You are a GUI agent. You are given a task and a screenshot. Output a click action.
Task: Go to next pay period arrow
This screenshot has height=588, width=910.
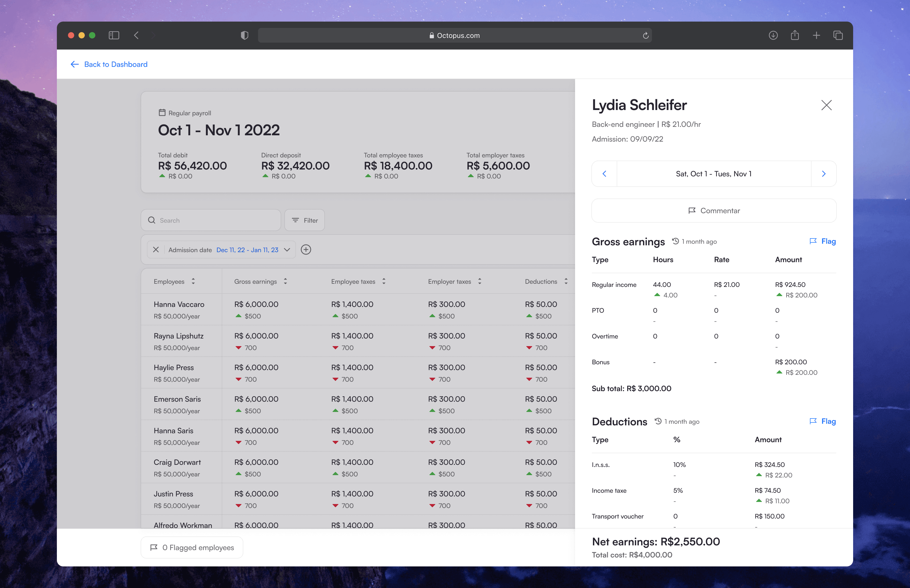coord(824,174)
